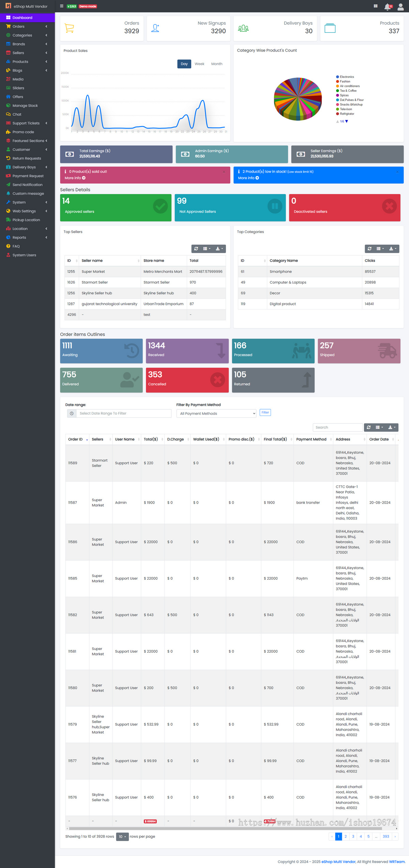Viewport: 409px width, 868px height.
Task: Click the order search field
Action: click(337, 428)
